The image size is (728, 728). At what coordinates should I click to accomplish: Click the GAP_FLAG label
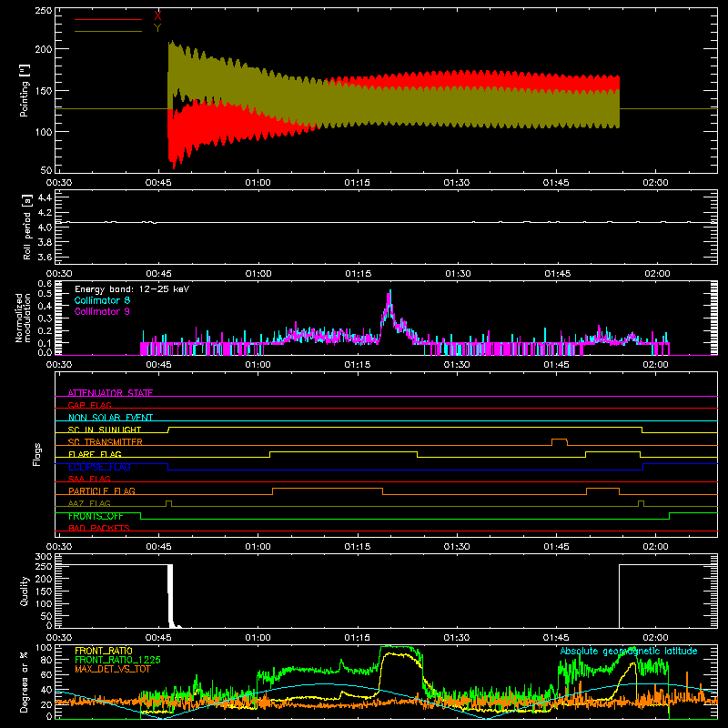[89, 405]
